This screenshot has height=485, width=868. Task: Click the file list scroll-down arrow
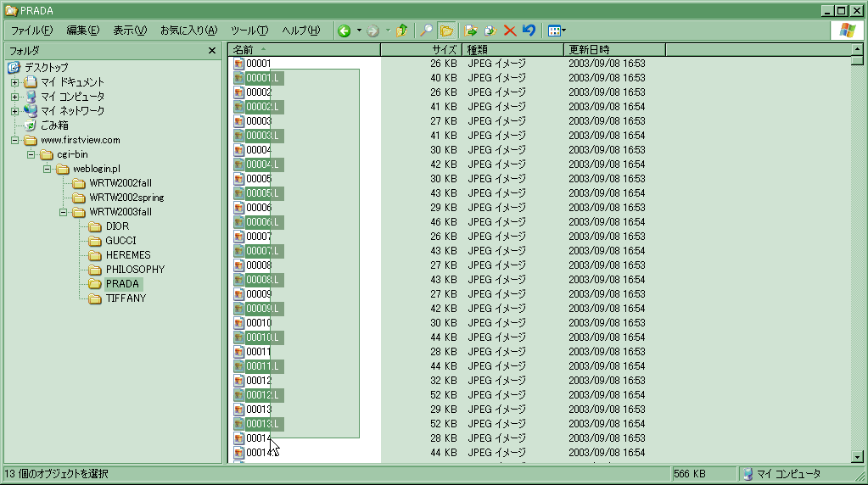coord(857,456)
